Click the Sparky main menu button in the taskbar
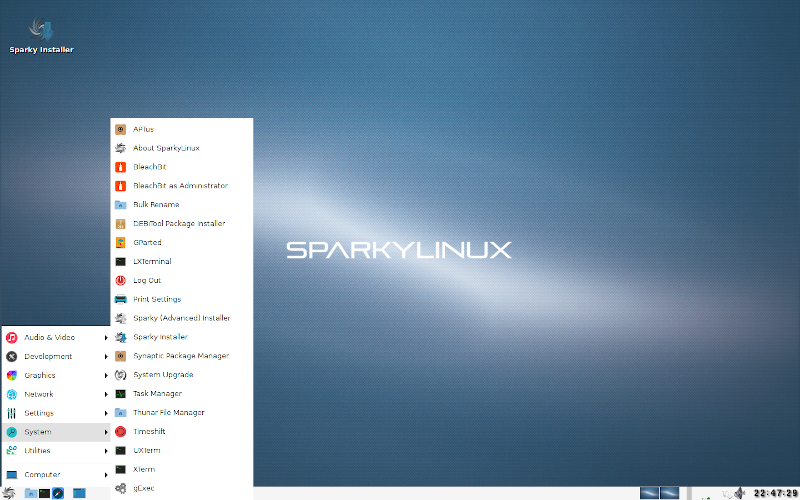800x500 pixels. tap(9, 493)
